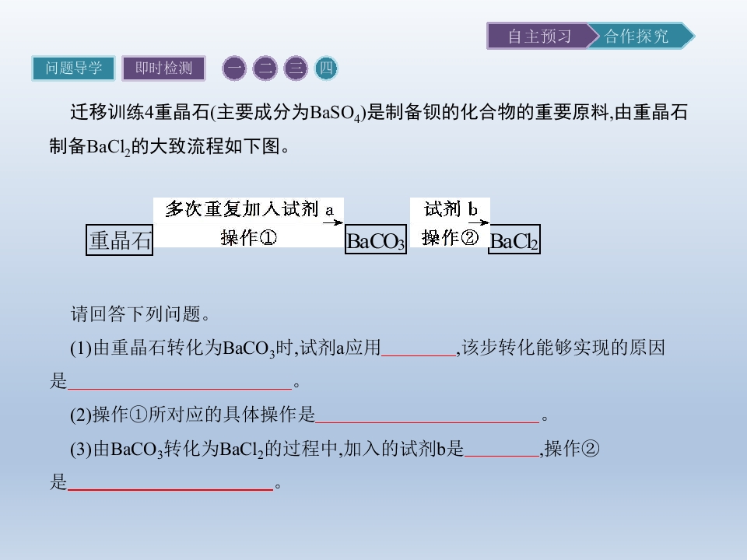Click the last blank for 操作②是

pyautogui.click(x=170, y=483)
